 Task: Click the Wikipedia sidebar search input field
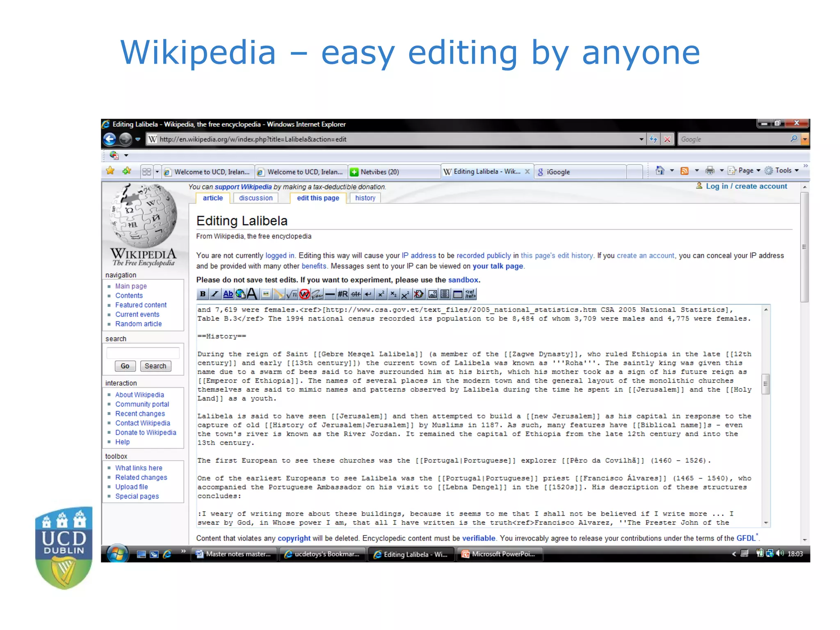(x=143, y=353)
